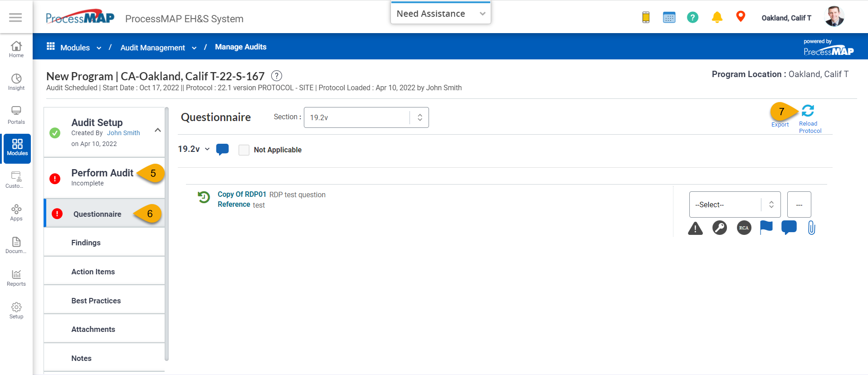Open the hamburger menu

pyautogui.click(x=15, y=17)
